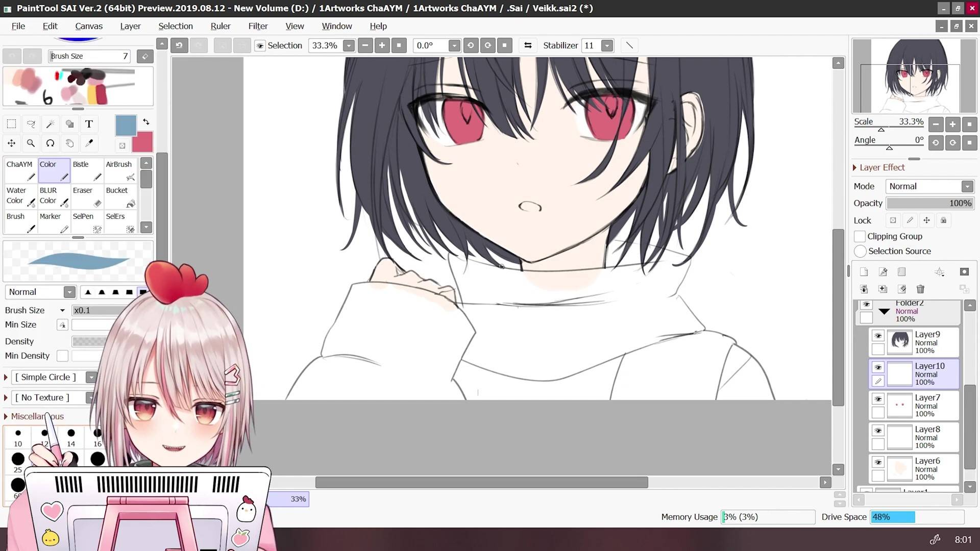Open the Filter menu
The width and height of the screenshot is (980, 551).
point(258,26)
